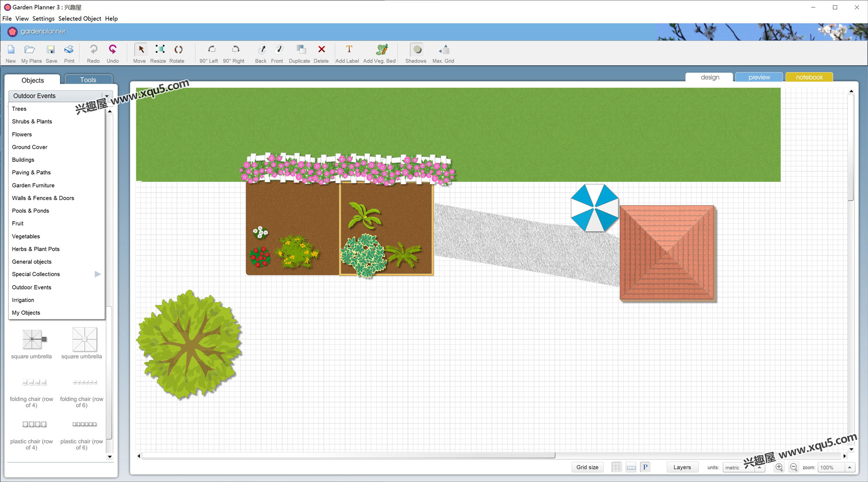This screenshot has width=868, height=482.
Task: Switch to the notebook tab
Action: click(809, 77)
